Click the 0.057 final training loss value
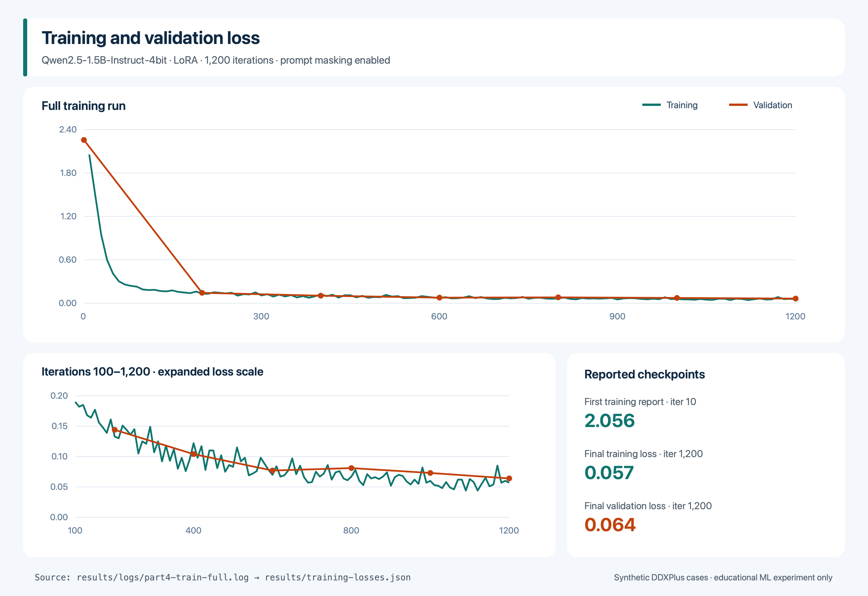 click(609, 472)
